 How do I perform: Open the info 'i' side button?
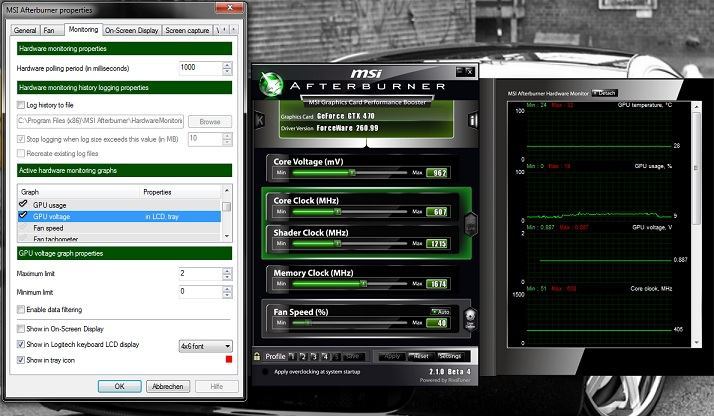tap(473, 121)
